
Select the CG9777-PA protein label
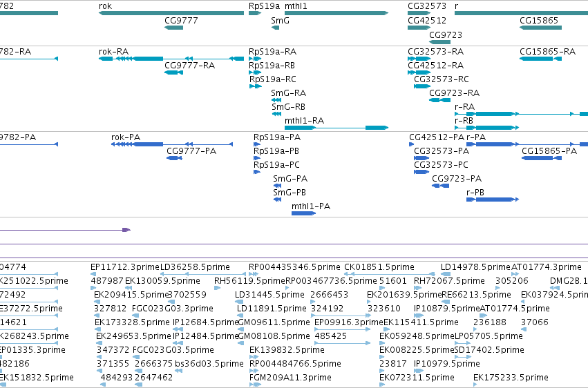tap(191, 151)
